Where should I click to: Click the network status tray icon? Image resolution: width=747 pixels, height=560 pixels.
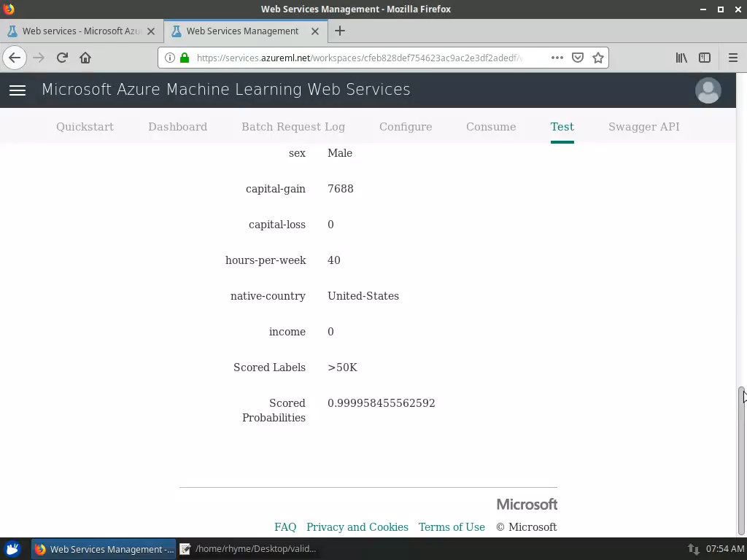click(x=694, y=549)
